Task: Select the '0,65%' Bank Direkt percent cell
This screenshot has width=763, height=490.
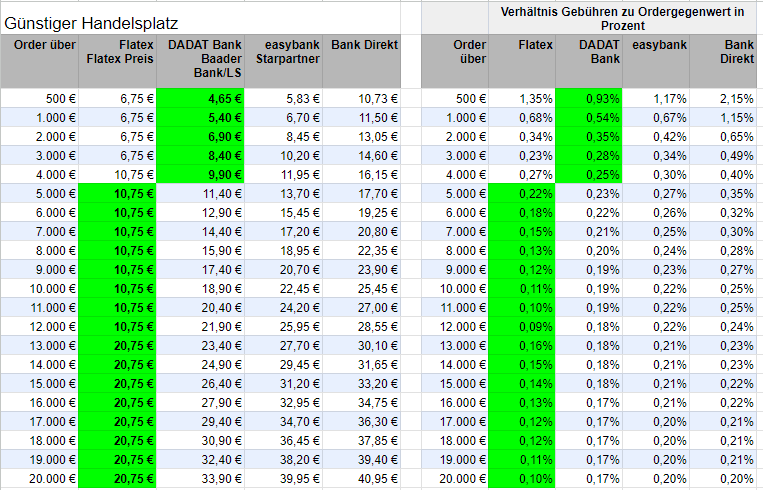Action: click(723, 137)
